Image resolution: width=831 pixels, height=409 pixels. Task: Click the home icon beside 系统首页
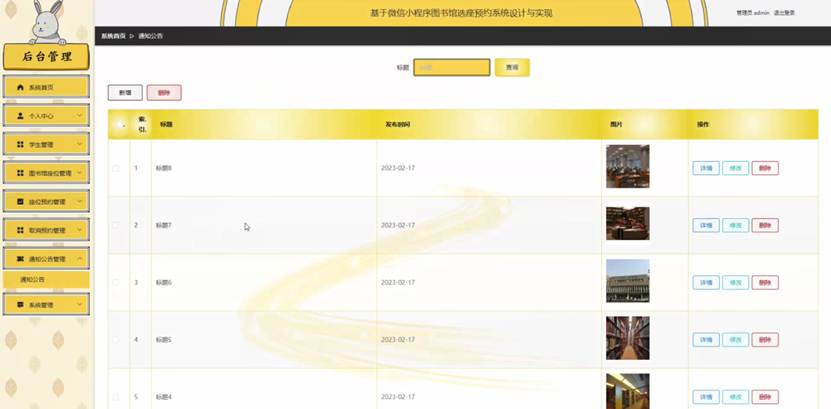pyautogui.click(x=21, y=87)
